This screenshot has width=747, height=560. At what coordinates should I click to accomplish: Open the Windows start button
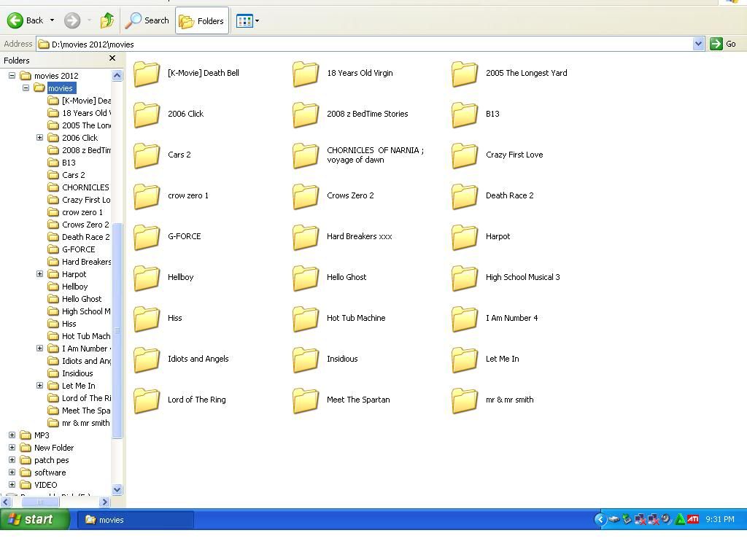(x=35, y=519)
